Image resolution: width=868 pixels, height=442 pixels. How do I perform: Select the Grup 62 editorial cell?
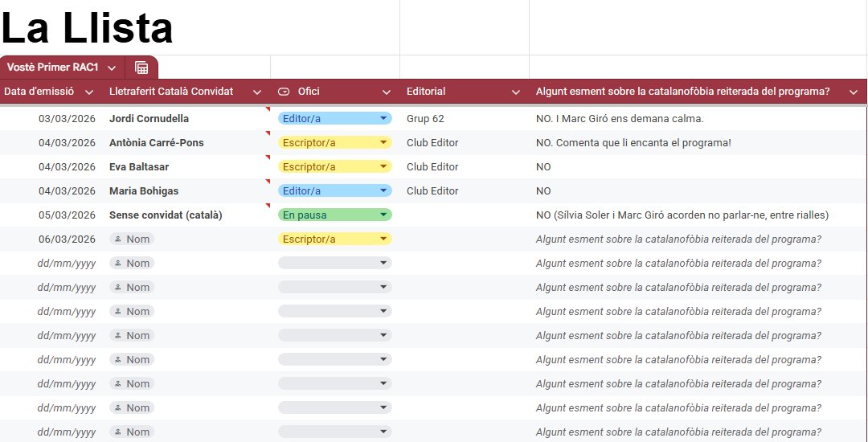point(425,118)
